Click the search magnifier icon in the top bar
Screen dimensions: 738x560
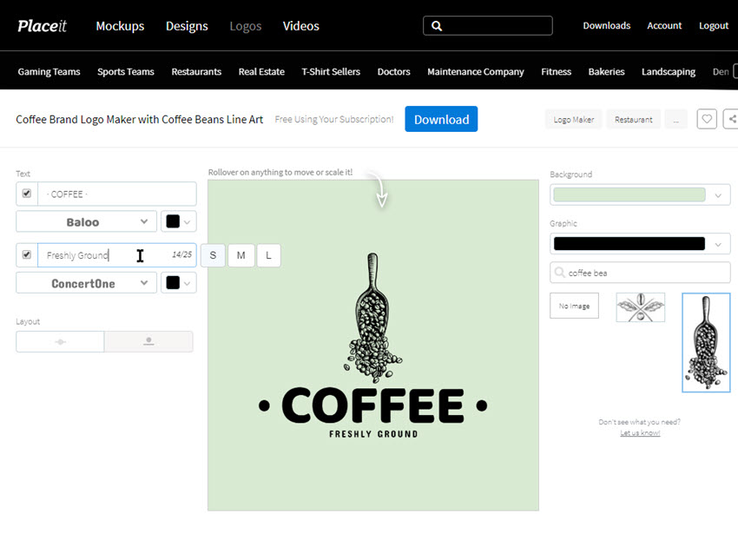(x=437, y=25)
